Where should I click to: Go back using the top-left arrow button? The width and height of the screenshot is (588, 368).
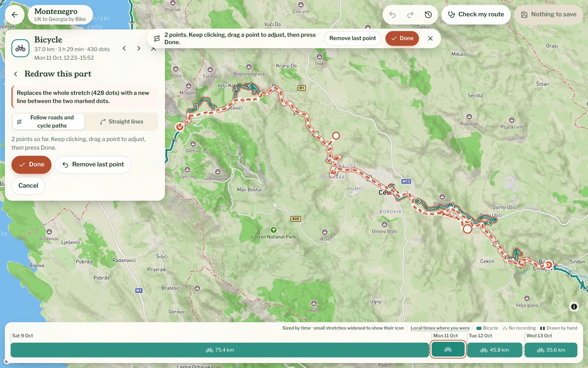[x=15, y=15]
